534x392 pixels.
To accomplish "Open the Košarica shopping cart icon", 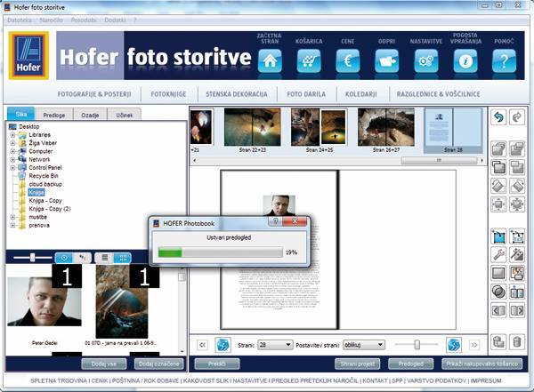I will pyautogui.click(x=309, y=61).
